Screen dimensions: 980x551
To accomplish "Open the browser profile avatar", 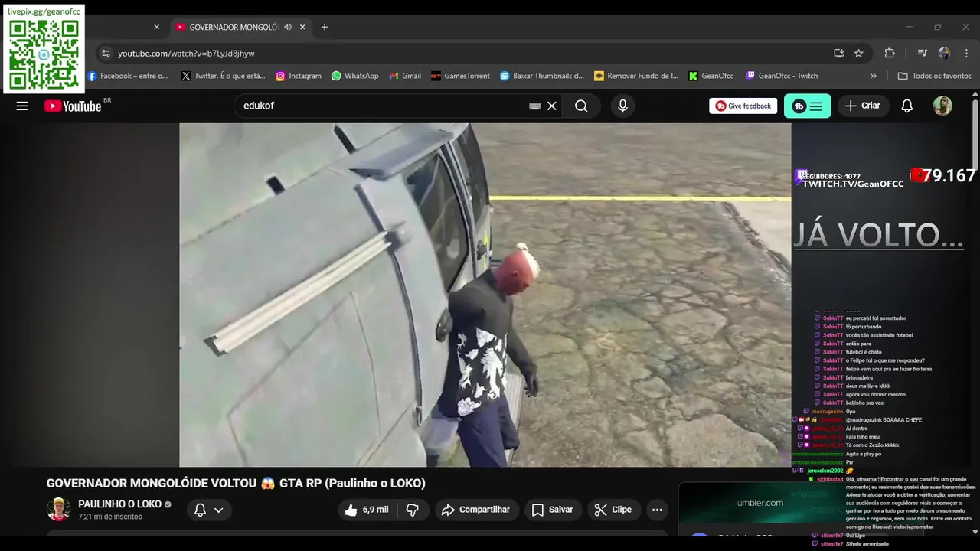I will (x=944, y=54).
